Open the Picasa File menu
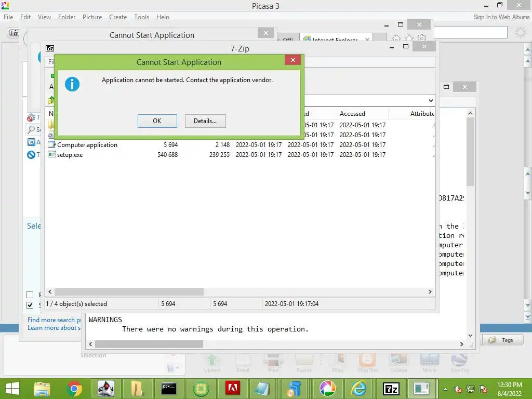The image size is (532, 399). 8,17
